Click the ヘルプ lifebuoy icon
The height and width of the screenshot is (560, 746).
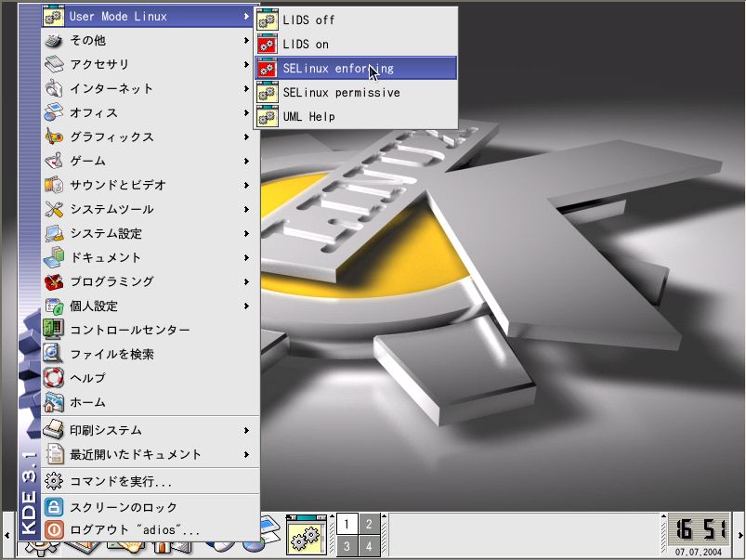tap(53, 378)
